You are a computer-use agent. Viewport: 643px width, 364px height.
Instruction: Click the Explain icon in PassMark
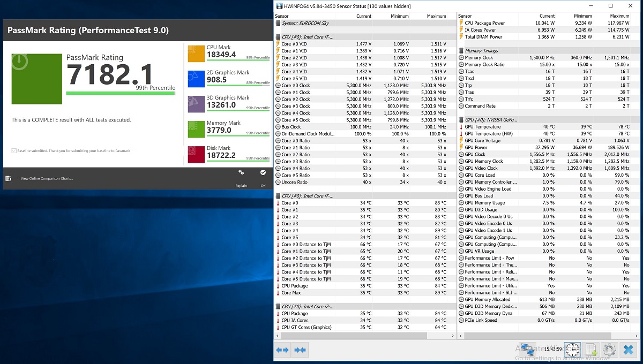[x=241, y=173]
